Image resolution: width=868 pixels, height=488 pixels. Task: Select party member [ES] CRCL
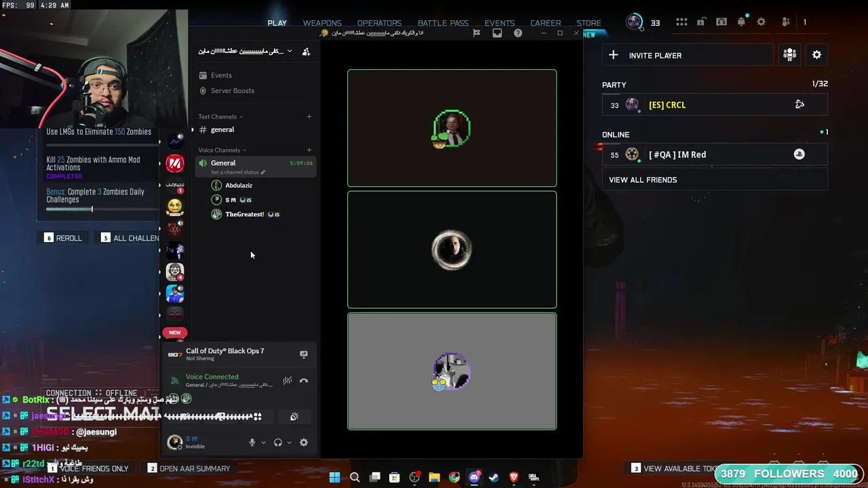coord(715,105)
